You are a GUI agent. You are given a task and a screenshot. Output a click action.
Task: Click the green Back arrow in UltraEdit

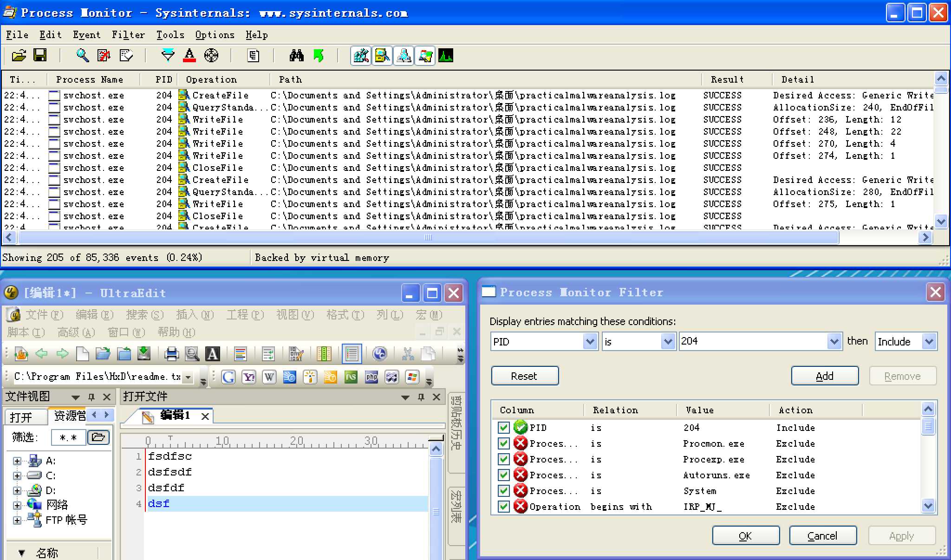[x=41, y=354]
